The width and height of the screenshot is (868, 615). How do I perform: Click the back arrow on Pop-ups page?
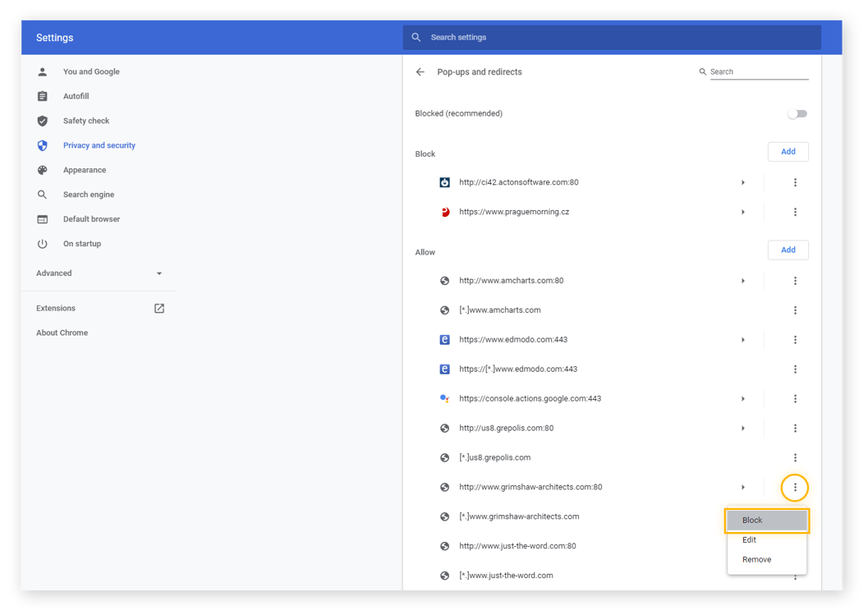(x=420, y=72)
